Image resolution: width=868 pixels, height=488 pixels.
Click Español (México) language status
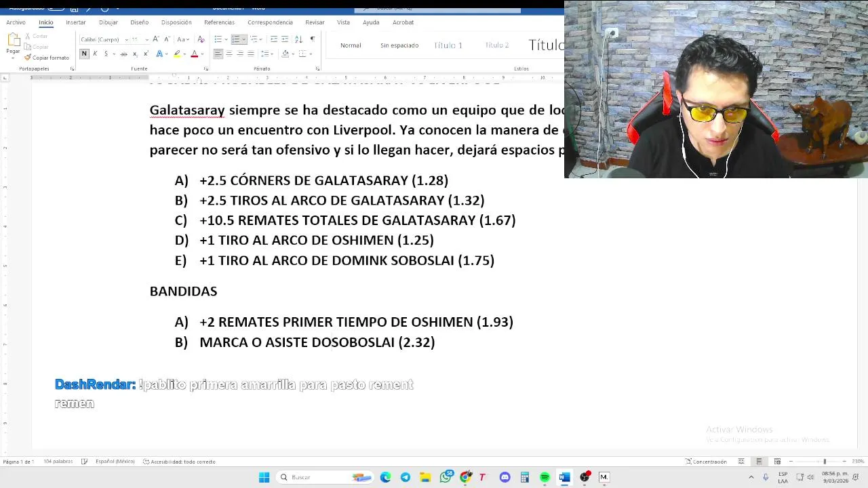(x=115, y=462)
